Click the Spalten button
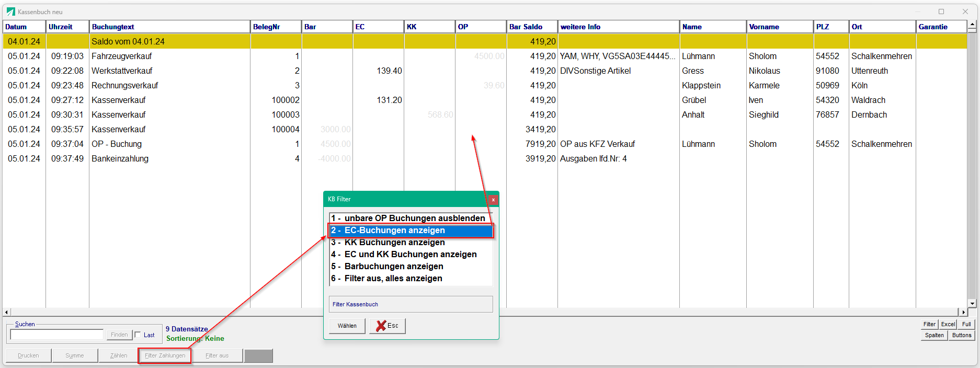 (934, 335)
